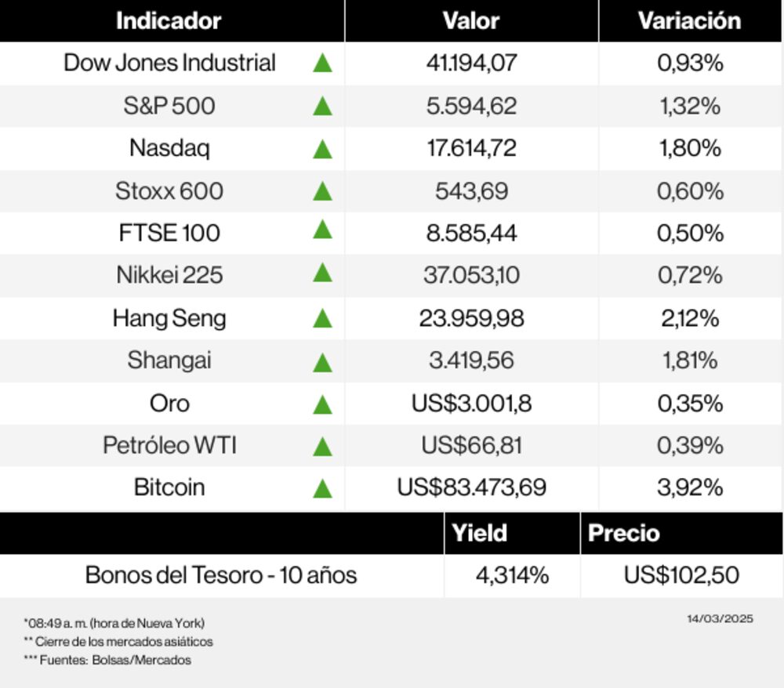Image resolution: width=784 pixels, height=688 pixels.
Task: Click the green up arrow next to S&P 500
Action: [322, 106]
